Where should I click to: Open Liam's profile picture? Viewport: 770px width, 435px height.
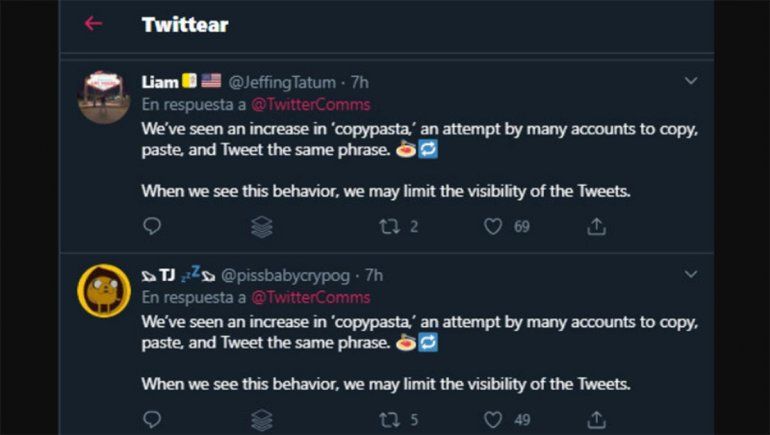(x=104, y=97)
